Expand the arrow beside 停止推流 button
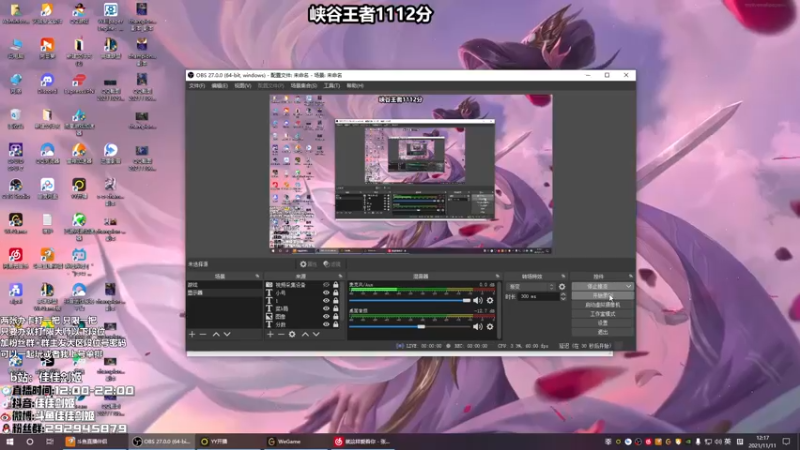800x450 pixels. click(x=628, y=287)
